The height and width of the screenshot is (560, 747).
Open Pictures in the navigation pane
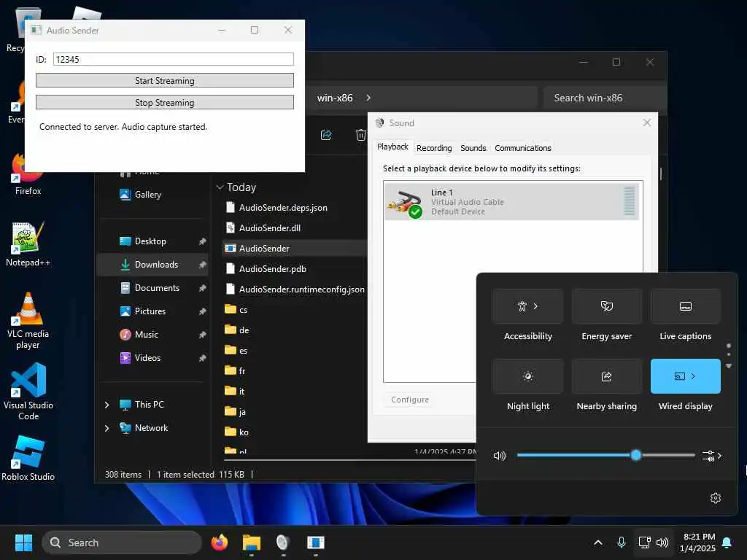coord(150,311)
